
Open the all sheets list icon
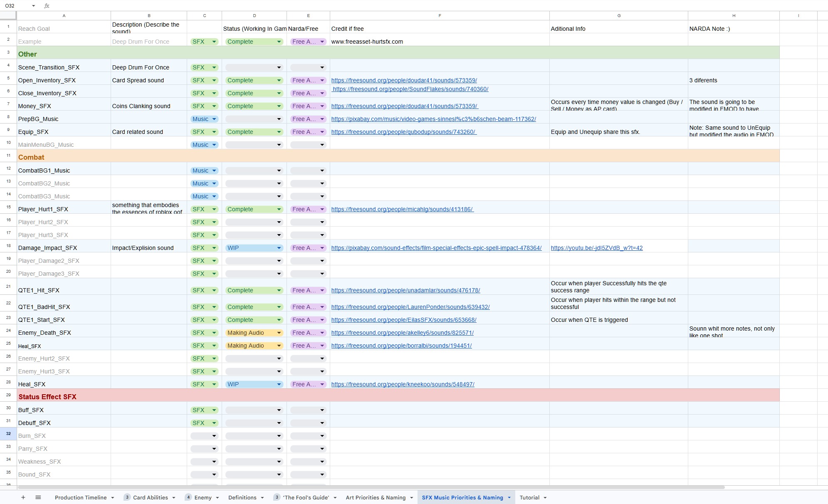[38, 497]
